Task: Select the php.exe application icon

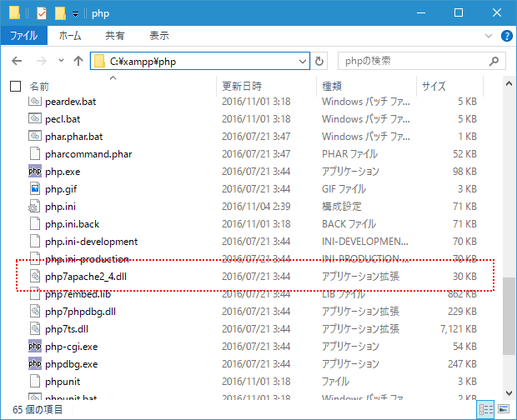Action: [x=35, y=171]
